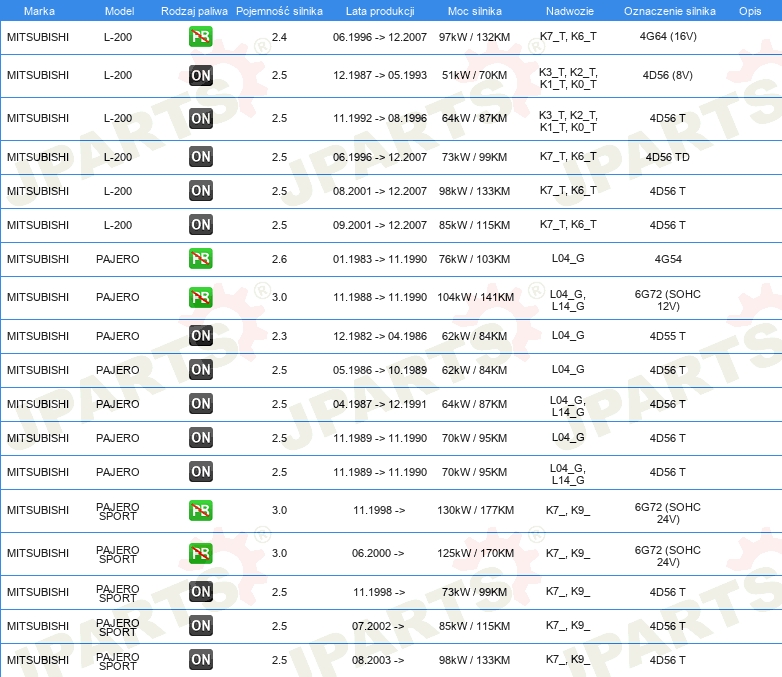Viewport: 782px width, 677px height.
Task: Click production years 06.1996 -> 12.2007 for 2.4
Action: pyautogui.click(x=380, y=37)
